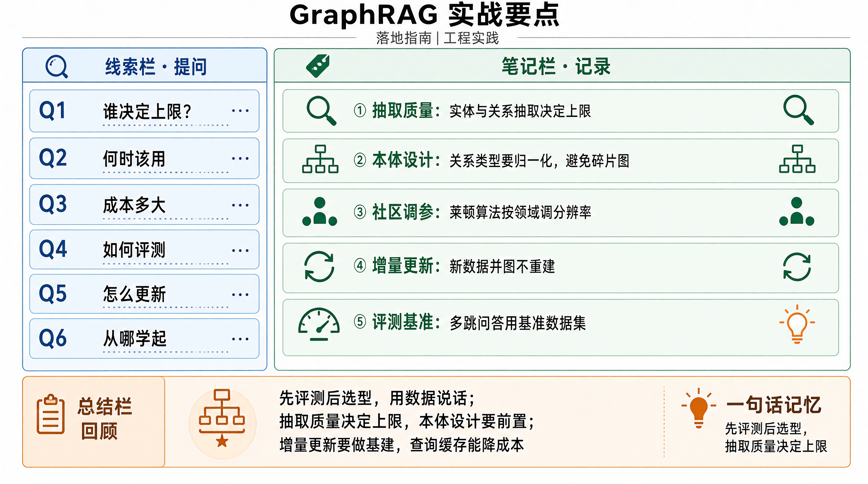Click subtitle 落地指南 | 工程实践
This screenshot has height=484, width=868.
coord(437,38)
